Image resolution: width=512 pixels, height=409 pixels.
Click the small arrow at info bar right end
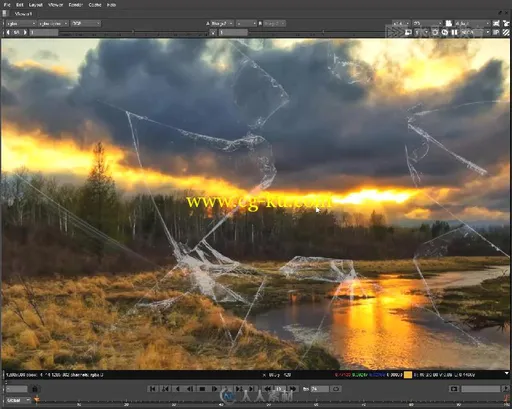point(507,373)
